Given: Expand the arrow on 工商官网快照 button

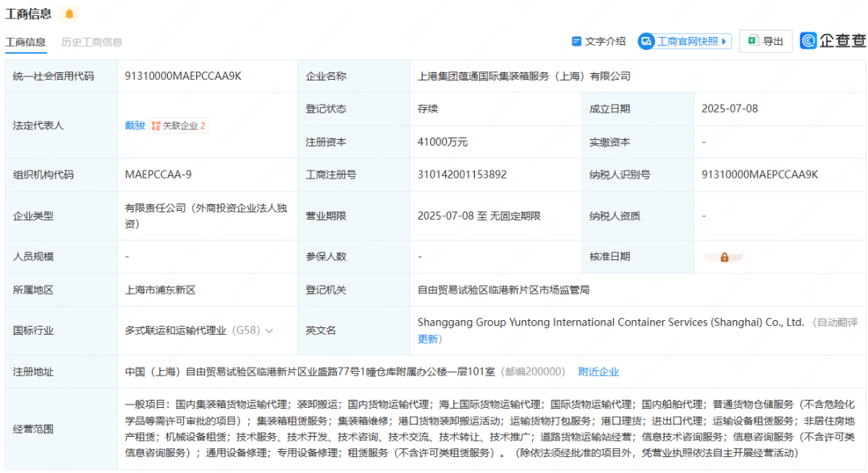Looking at the screenshot, I should click(x=724, y=42).
